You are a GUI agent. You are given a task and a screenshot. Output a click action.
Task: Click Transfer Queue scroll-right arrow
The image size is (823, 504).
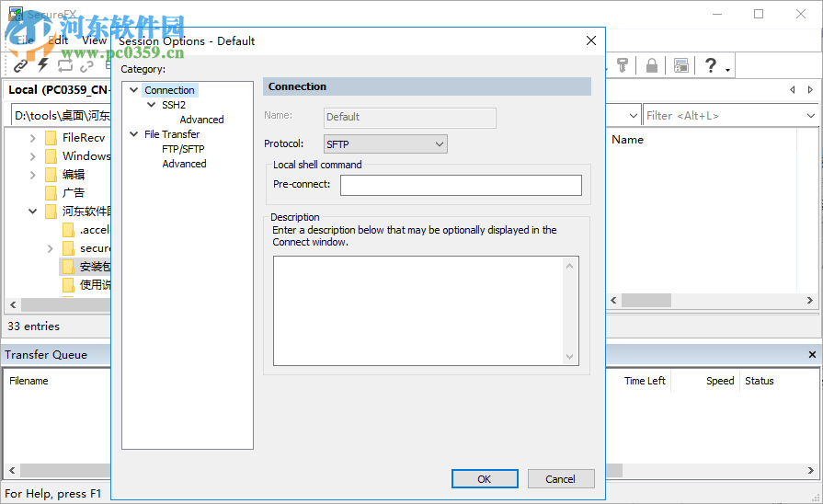[x=811, y=470]
